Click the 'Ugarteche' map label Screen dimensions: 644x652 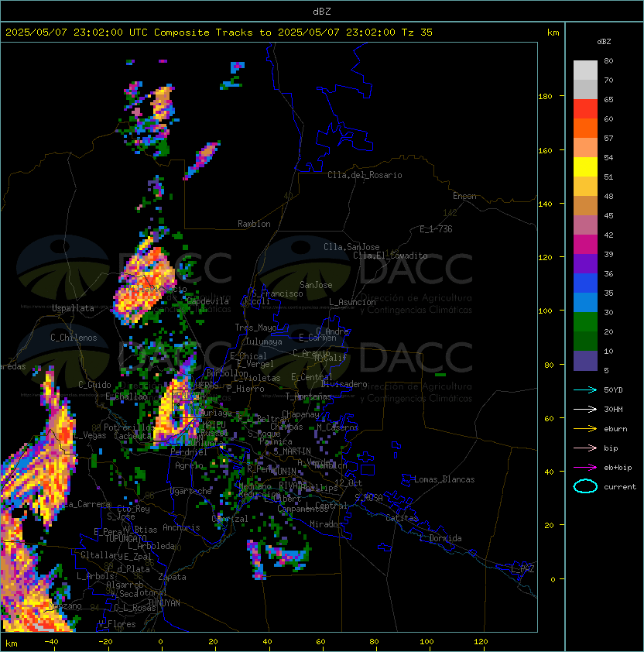[191, 491]
